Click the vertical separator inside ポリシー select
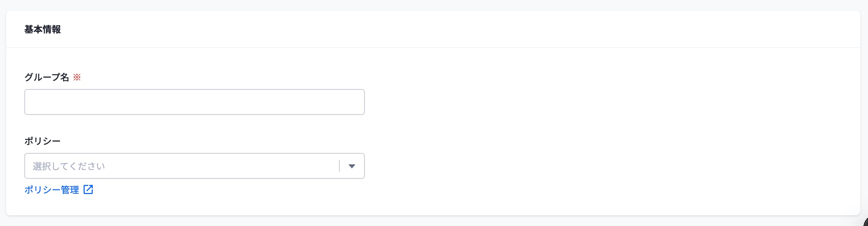Image resolution: width=868 pixels, height=226 pixels. [339, 166]
